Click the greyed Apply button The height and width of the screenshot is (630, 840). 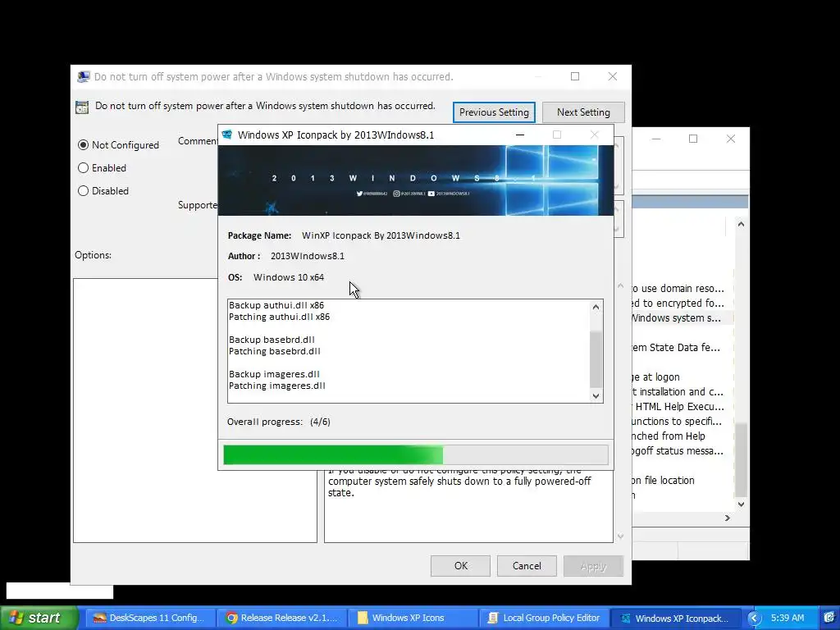(x=593, y=566)
